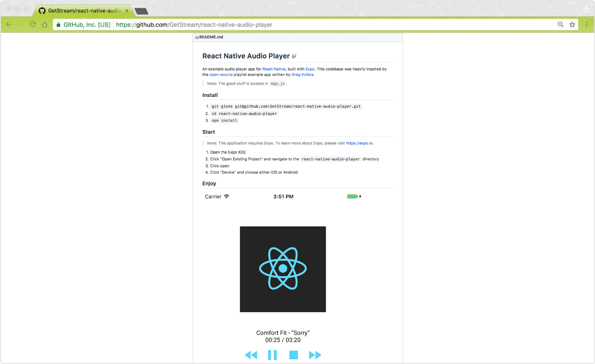Click the 'Click open' step text
This screenshot has width=595, height=364.
(x=220, y=166)
